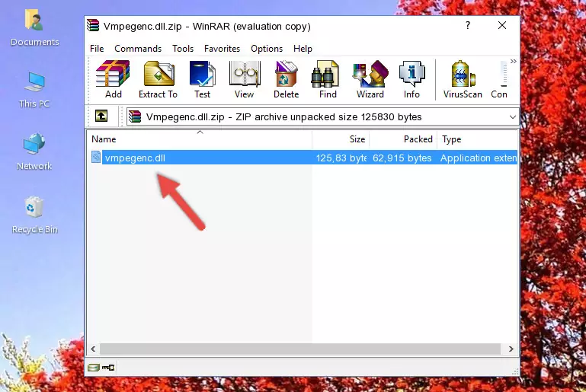Click the horizontal scrollbar track
Viewport: 586px width, 392px height.
(x=300, y=349)
